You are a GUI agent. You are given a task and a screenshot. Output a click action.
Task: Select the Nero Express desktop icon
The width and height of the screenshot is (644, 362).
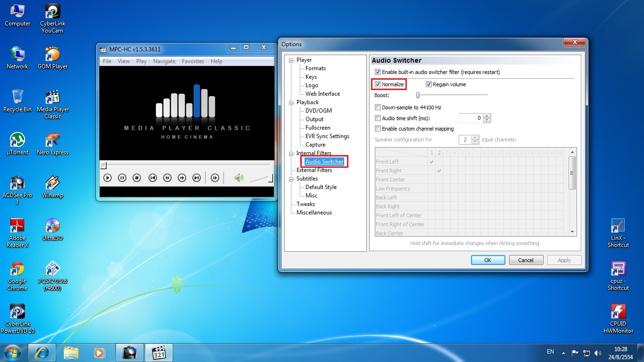[52, 144]
